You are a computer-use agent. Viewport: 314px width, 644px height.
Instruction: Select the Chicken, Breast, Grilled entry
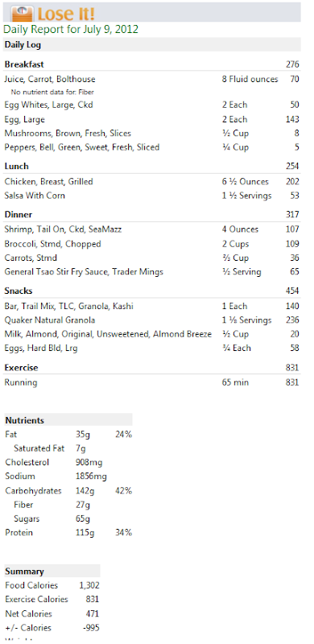(151, 182)
